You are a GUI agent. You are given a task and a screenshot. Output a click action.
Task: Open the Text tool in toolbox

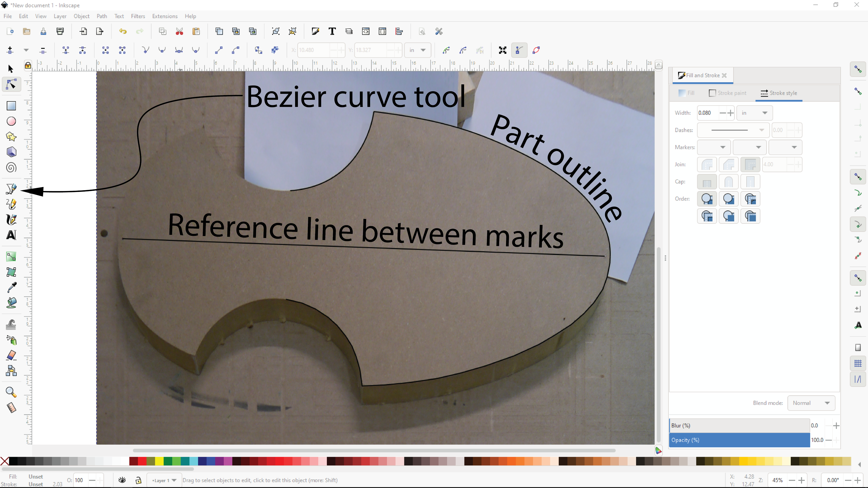(x=11, y=235)
